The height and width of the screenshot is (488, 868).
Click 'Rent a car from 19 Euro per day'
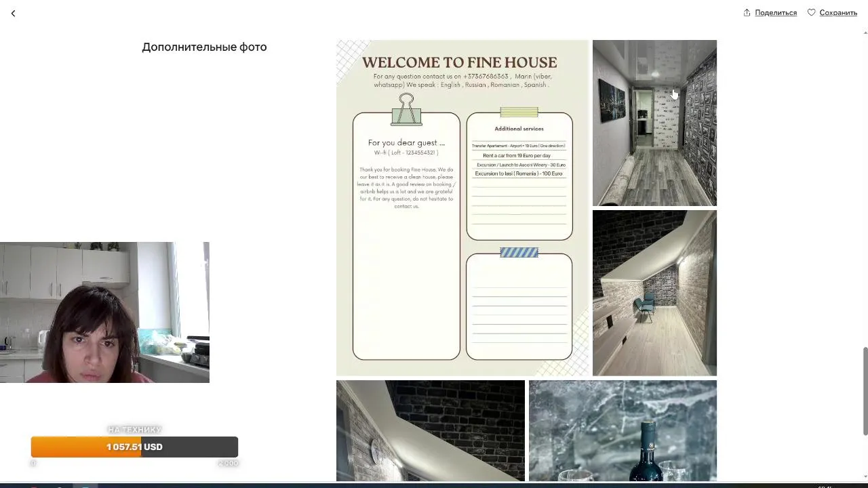pos(517,156)
